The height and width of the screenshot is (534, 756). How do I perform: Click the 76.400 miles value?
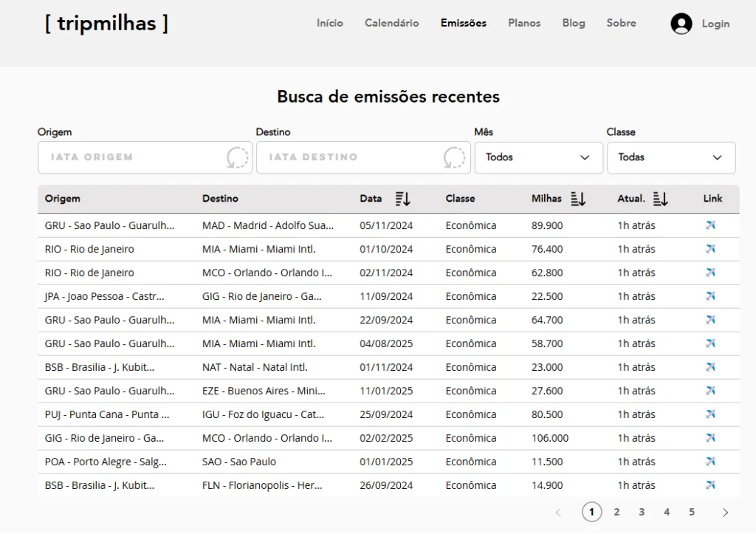pos(547,249)
